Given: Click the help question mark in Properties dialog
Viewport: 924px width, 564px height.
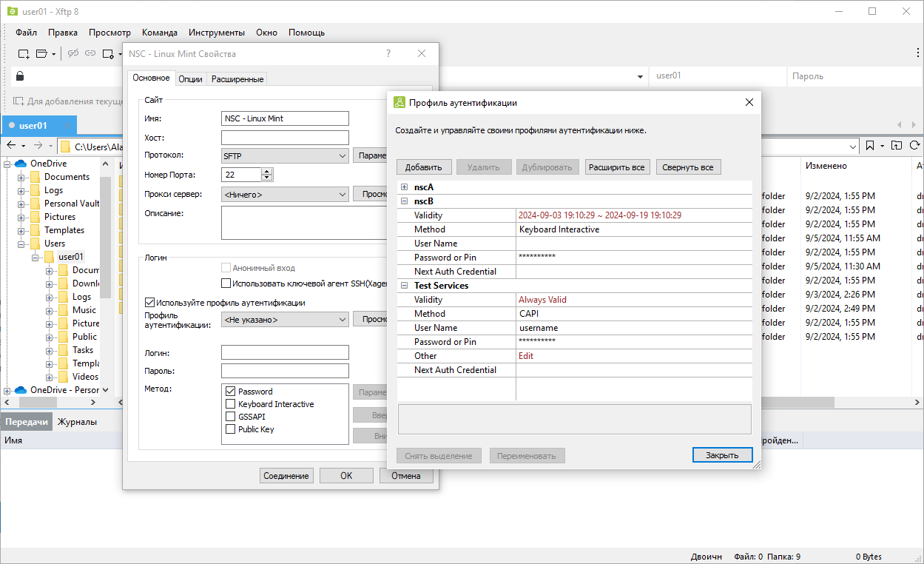Looking at the screenshot, I should [388, 53].
